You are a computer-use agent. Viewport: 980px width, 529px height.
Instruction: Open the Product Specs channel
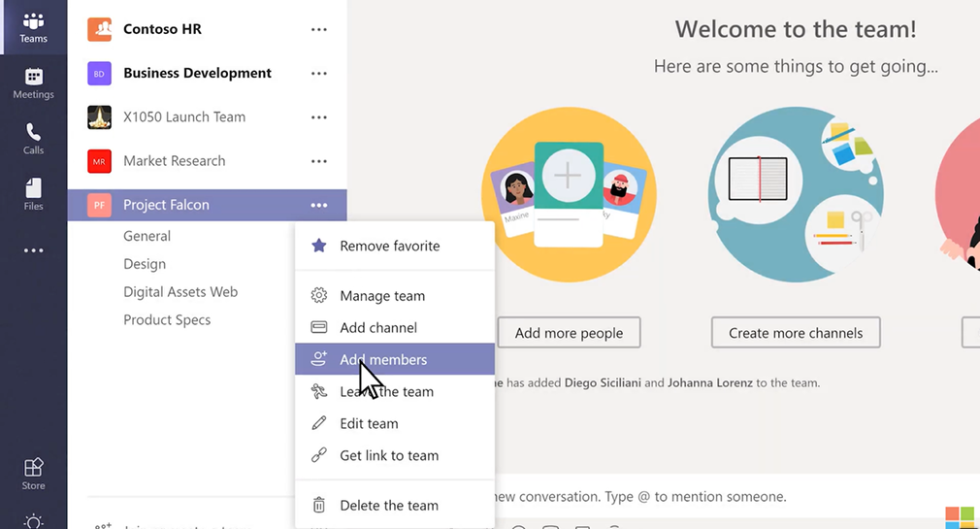[x=167, y=320]
